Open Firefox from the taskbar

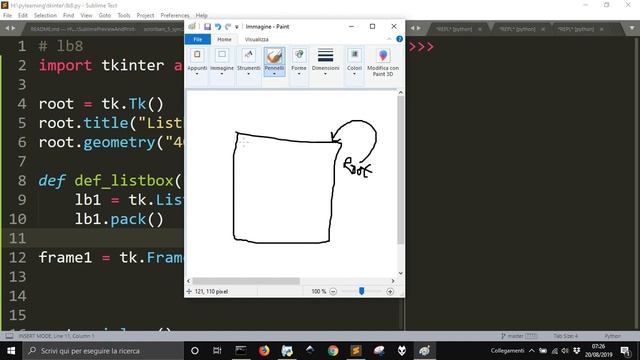click(264, 351)
